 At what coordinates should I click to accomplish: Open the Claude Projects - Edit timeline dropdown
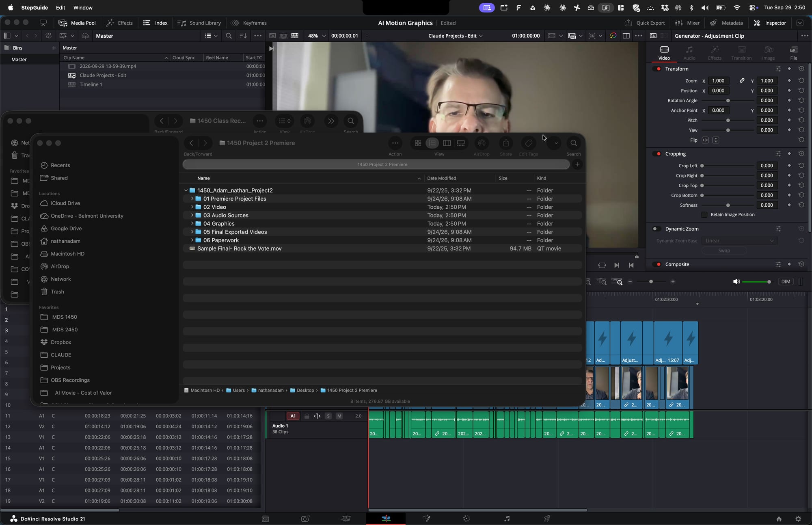coord(456,36)
